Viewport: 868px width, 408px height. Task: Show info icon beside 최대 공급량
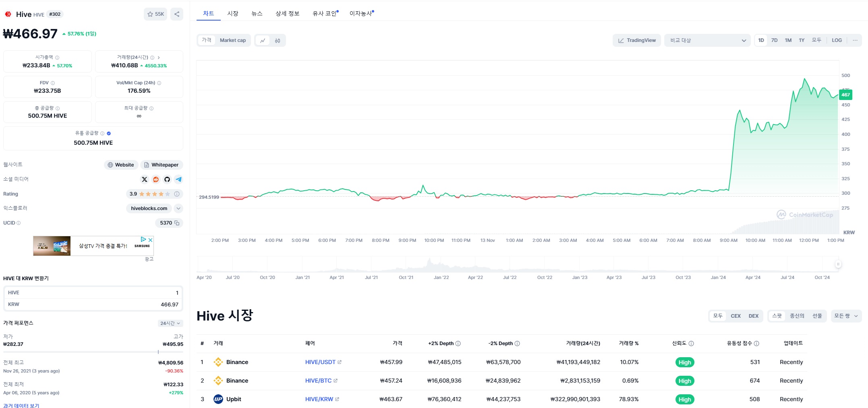pos(151,108)
